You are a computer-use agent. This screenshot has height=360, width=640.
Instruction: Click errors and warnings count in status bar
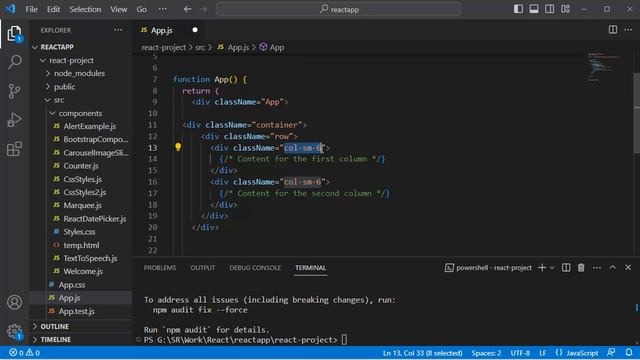point(24,353)
